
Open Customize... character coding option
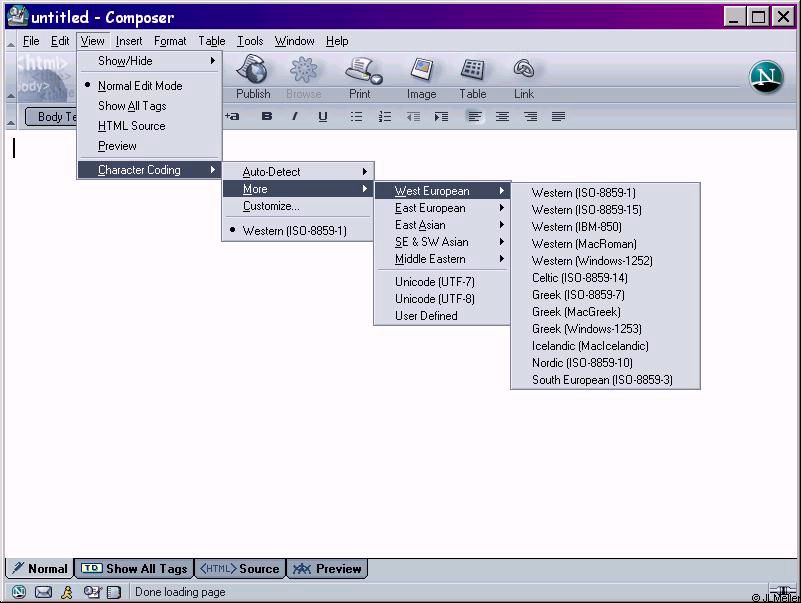pyautogui.click(x=298, y=206)
